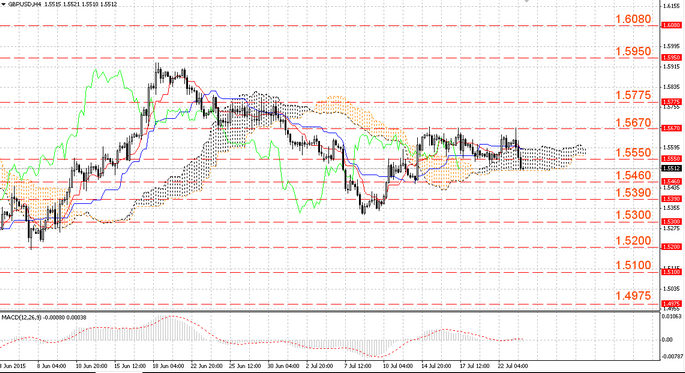
Task: Click the 7 Jul 12:00 time label
Action: [x=358, y=366]
